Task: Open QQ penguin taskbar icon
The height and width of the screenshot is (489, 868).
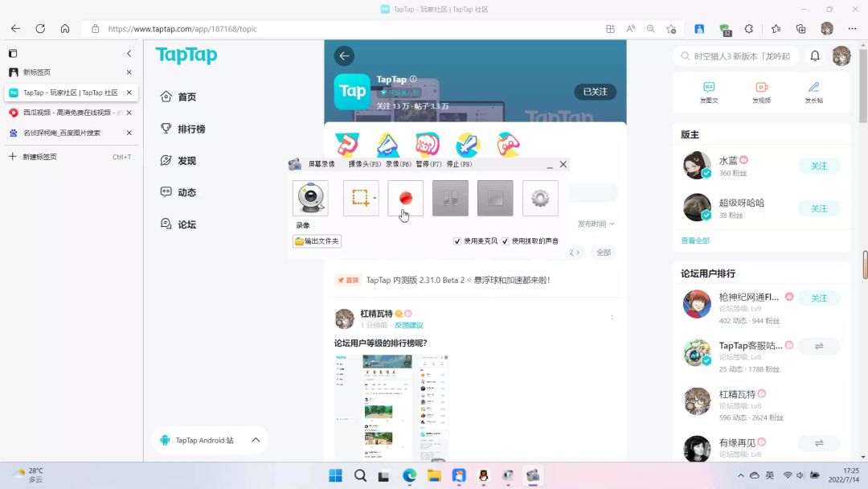Action: coord(483,475)
